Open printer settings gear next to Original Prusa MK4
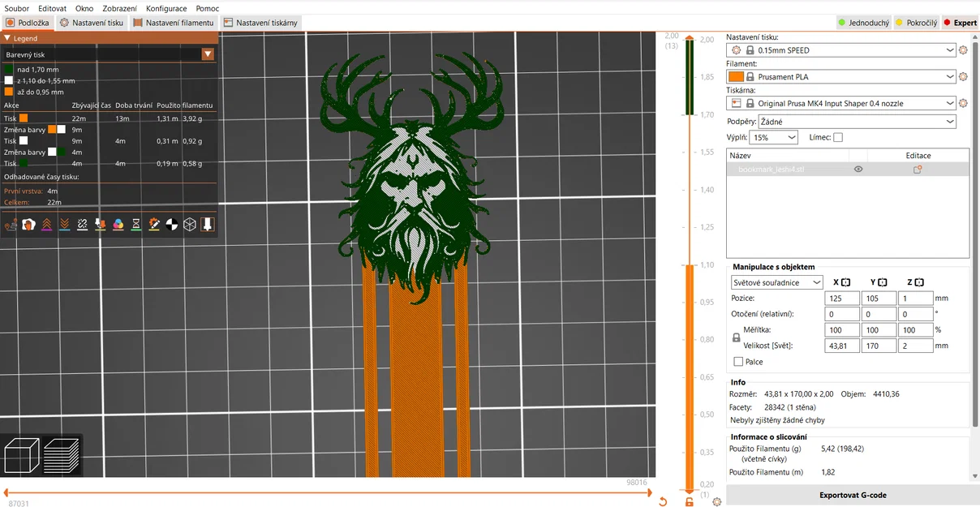This screenshot has width=980, height=507. [963, 104]
